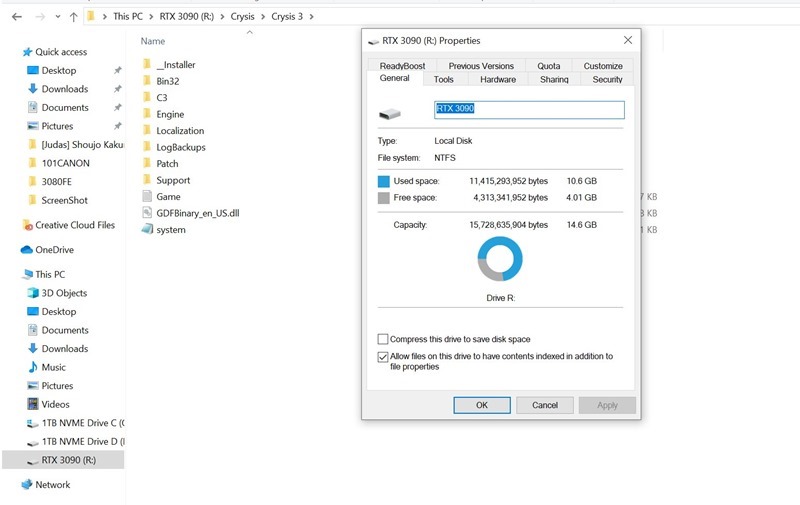Open the Creative Cloud Files icon

pyautogui.click(x=28, y=225)
